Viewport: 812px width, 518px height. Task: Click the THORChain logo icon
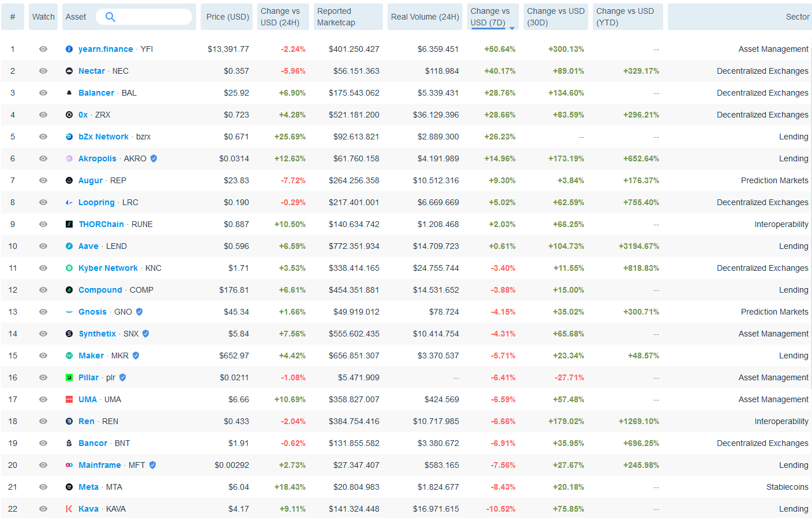click(x=69, y=224)
